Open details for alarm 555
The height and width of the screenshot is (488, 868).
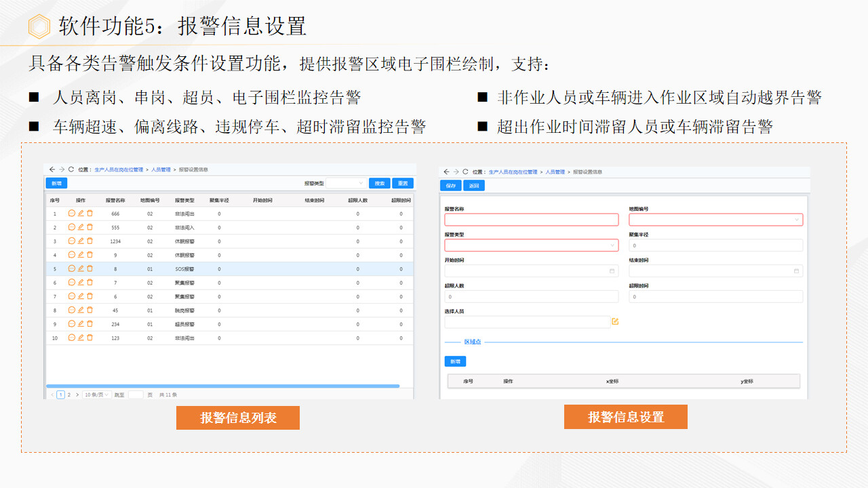pos(72,227)
